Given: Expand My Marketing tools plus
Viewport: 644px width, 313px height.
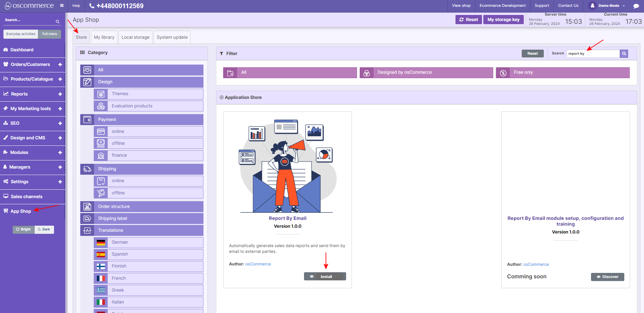Looking at the screenshot, I should (x=60, y=109).
